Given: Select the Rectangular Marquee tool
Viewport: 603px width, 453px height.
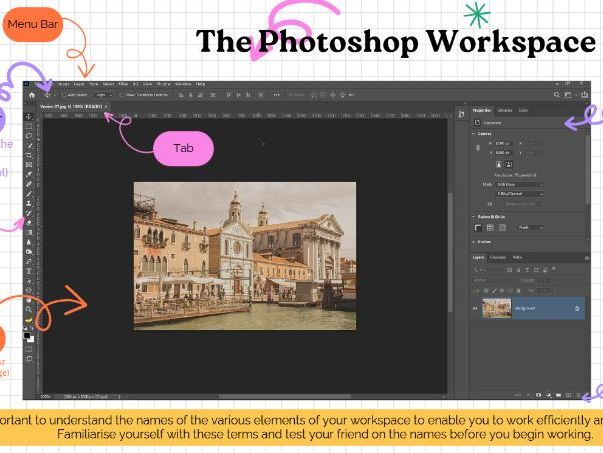Looking at the screenshot, I should coord(29,127).
